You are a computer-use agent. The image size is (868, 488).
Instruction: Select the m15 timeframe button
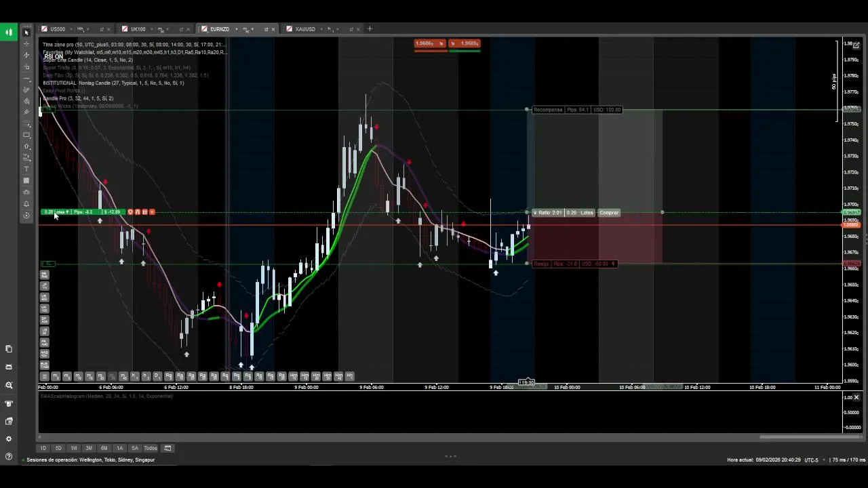[x=90, y=376]
